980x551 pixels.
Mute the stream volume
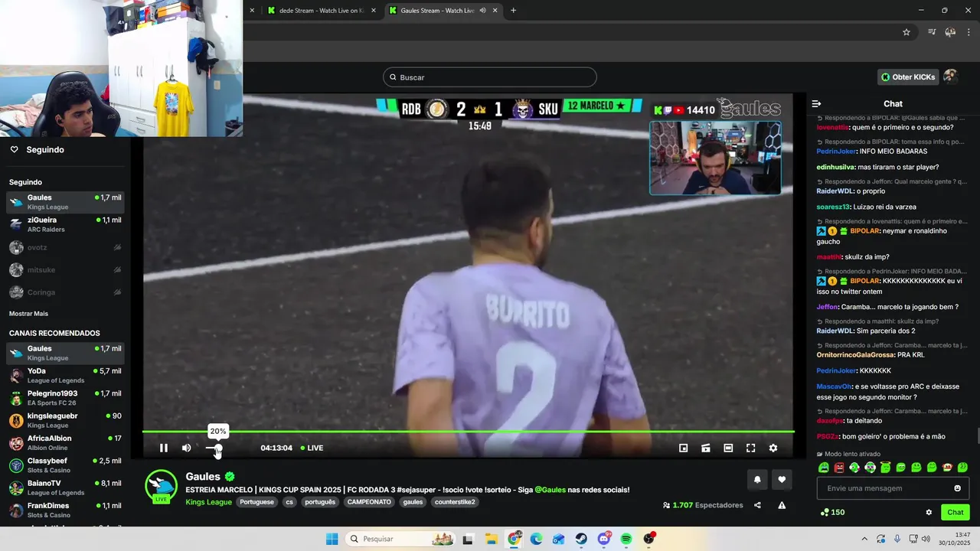pyautogui.click(x=186, y=448)
